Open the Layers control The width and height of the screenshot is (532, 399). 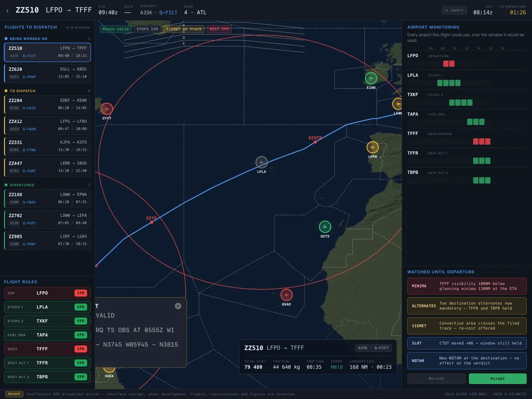(x=454, y=10)
